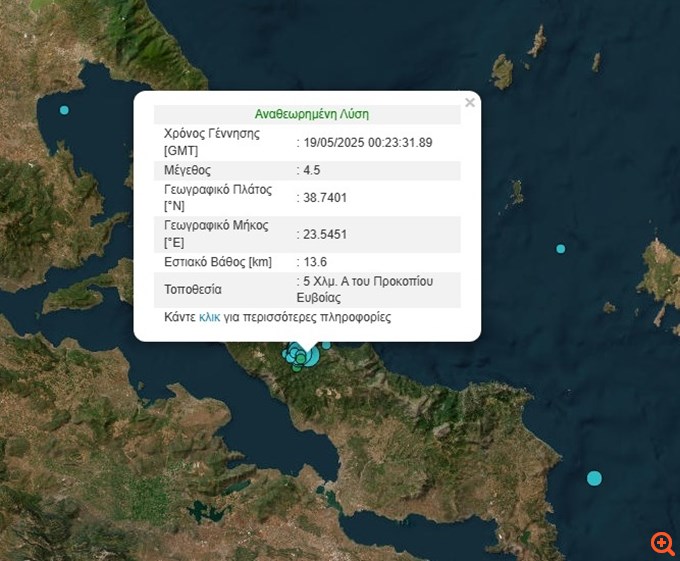Click the location text '5 Χλμ. Α του Προκοπίου'
This screenshot has width=680, height=561.
[368, 282]
